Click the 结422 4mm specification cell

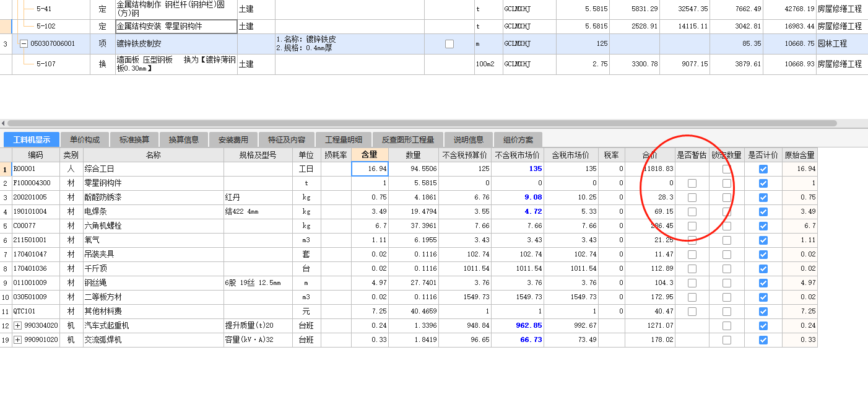(x=258, y=211)
